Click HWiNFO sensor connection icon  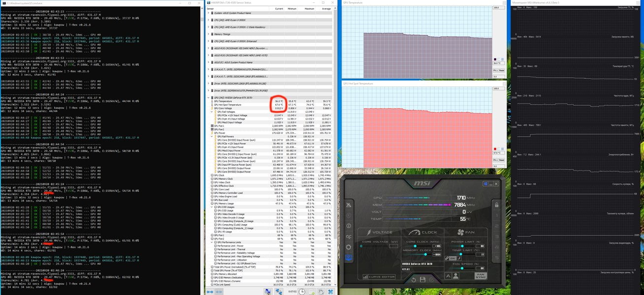[279, 292]
